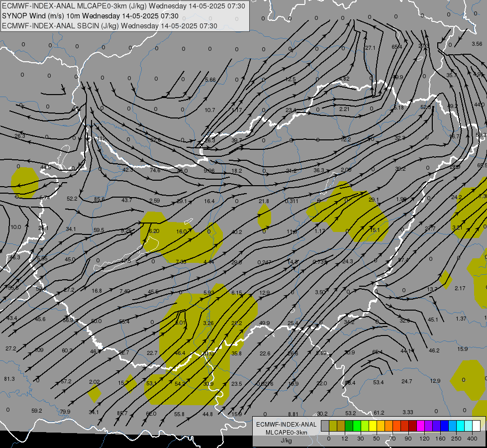Click the map value 6.20
Viewport: 487px width, 448px height.
[154, 231]
